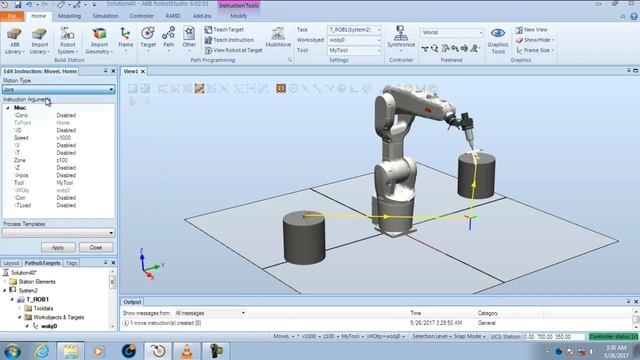
Task: Switch to the Tags tab
Action: (x=71, y=263)
